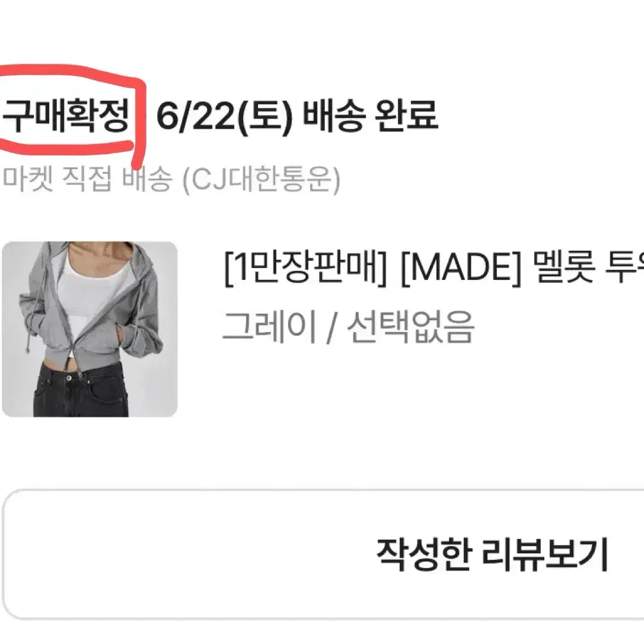
Task: Select the 그레이 color option word
Action: coord(269,327)
